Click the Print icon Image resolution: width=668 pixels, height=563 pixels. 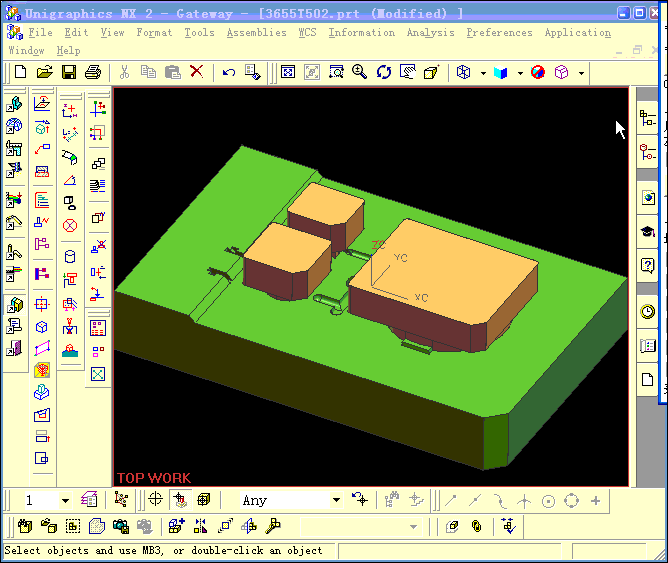93,72
